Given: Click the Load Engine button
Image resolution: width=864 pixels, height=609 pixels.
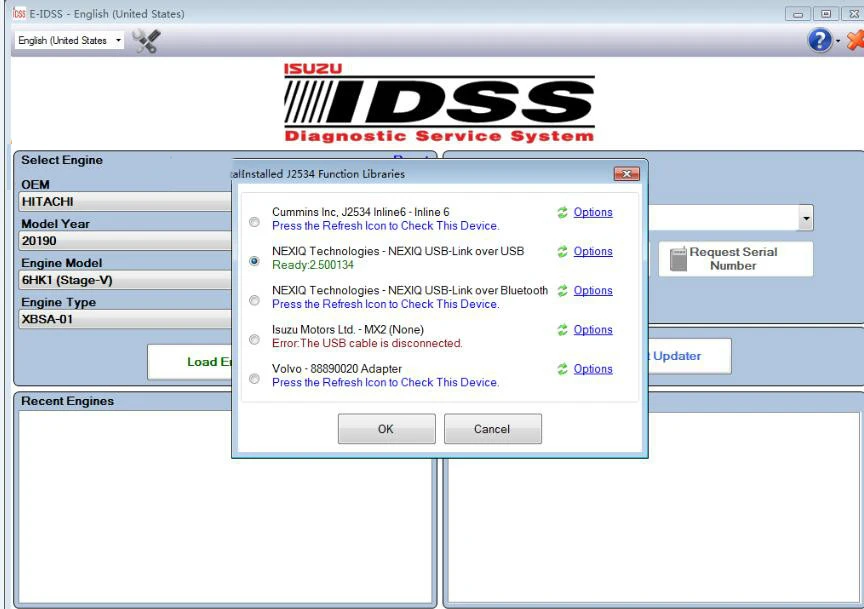Looking at the screenshot, I should (190, 362).
